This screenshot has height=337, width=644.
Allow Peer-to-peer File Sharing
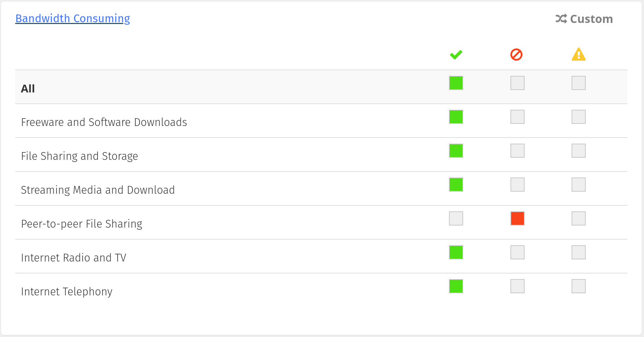[456, 218]
